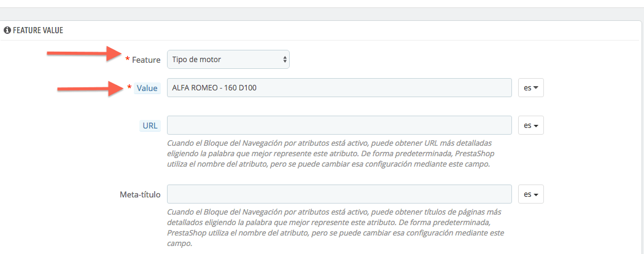Click the up-down arrows on Feature select
Image resolution: width=644 pixels, height=254 pixels.
(285, 60)
